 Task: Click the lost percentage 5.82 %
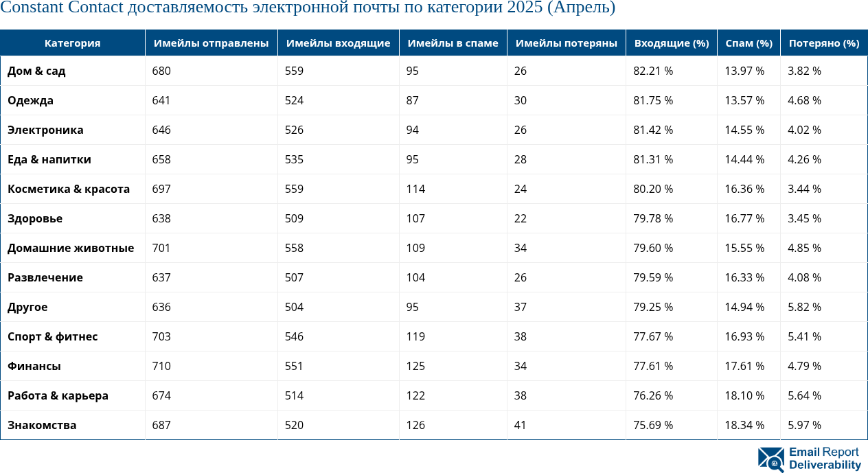click(804, 307)
